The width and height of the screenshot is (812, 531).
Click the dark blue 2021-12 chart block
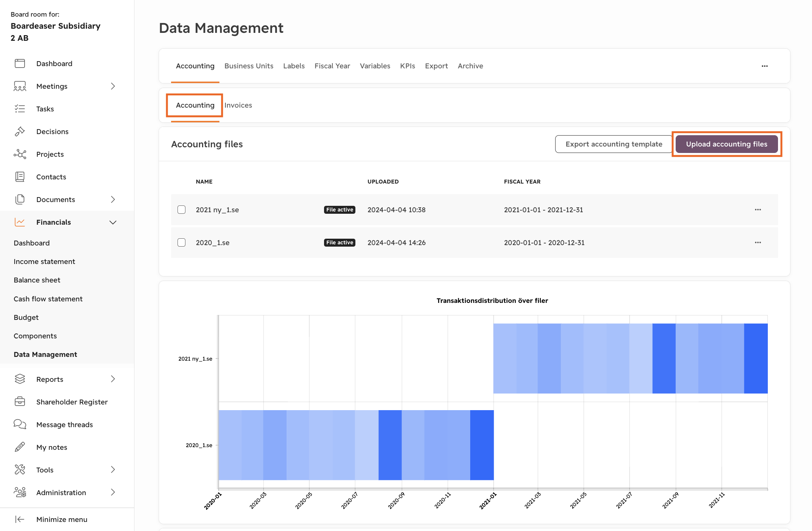756,358
